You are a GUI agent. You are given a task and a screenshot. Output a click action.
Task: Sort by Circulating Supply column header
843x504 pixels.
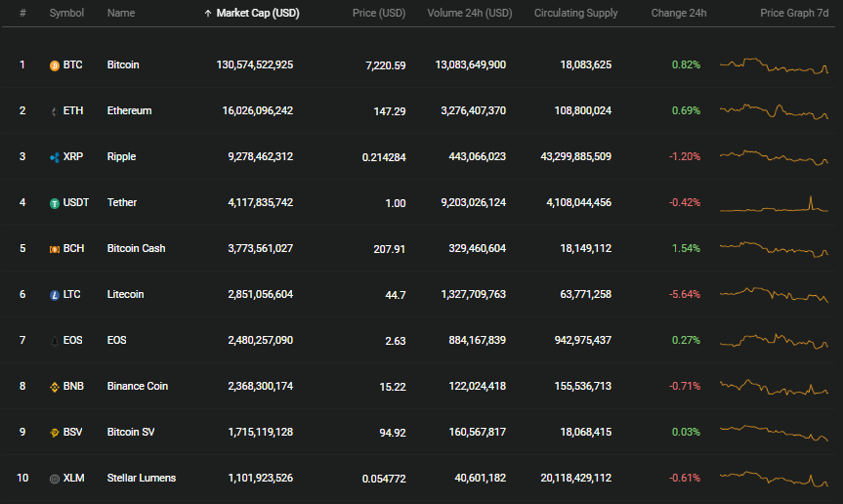[x=575, y=13]
